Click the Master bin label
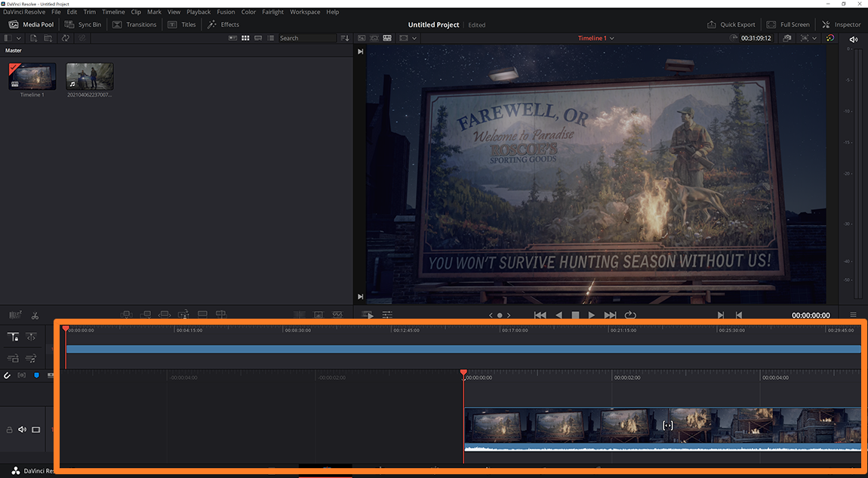The height and width of the screenshot is (478, 868). click(x=14, y=51)
